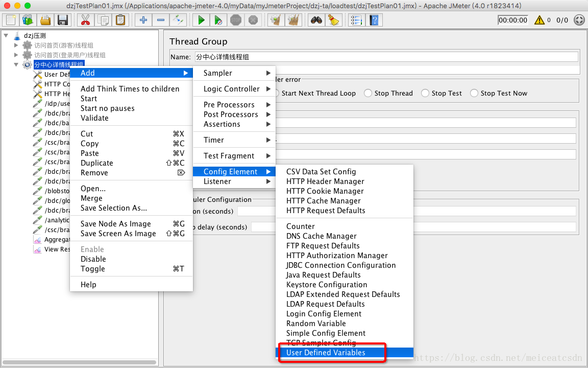
Task: Click Help in the context menu
Action: coord(131,285)
